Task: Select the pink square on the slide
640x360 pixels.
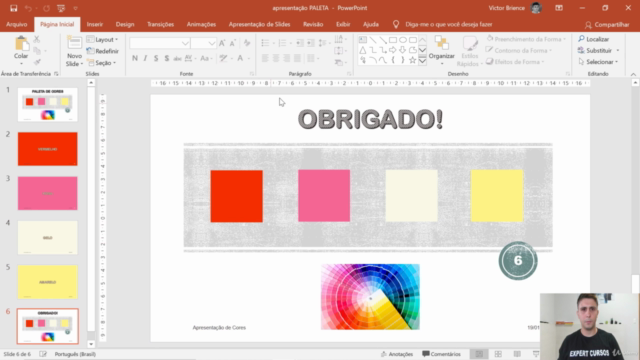Action: coord(324,196)
